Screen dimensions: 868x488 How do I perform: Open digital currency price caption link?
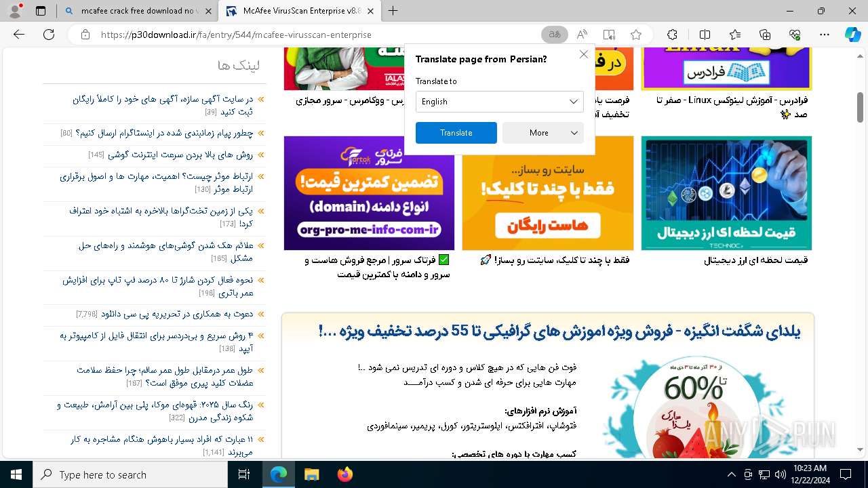point(755,260)
